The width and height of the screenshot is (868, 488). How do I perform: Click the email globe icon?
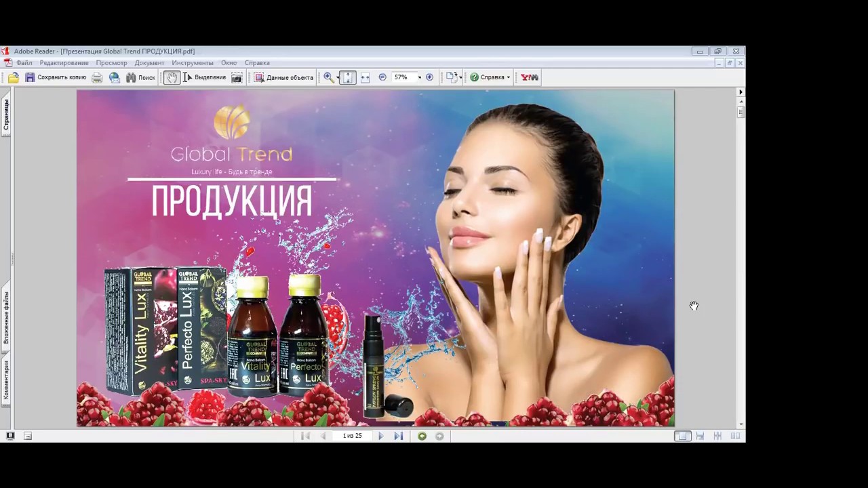pyautogui.click(x=115, y=77)
